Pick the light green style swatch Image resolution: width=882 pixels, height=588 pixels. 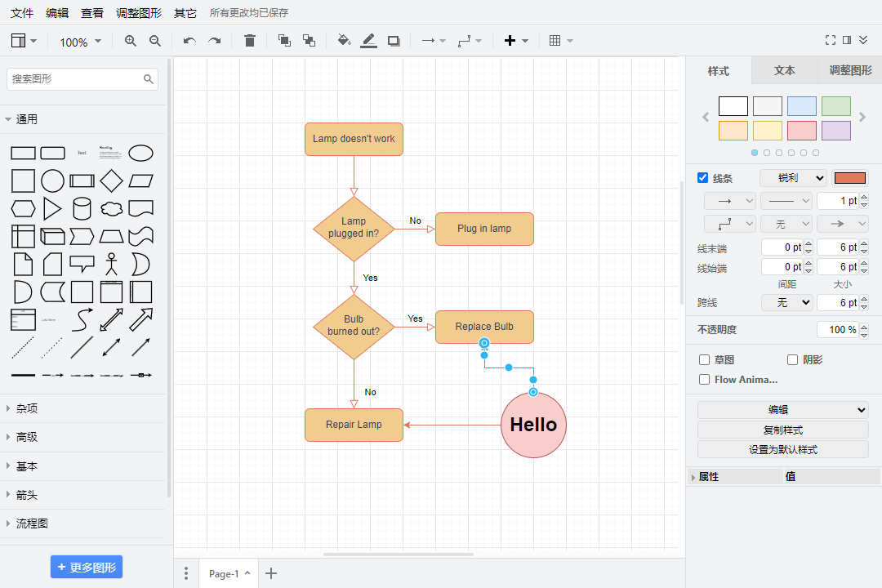click(x=835, y=106)
